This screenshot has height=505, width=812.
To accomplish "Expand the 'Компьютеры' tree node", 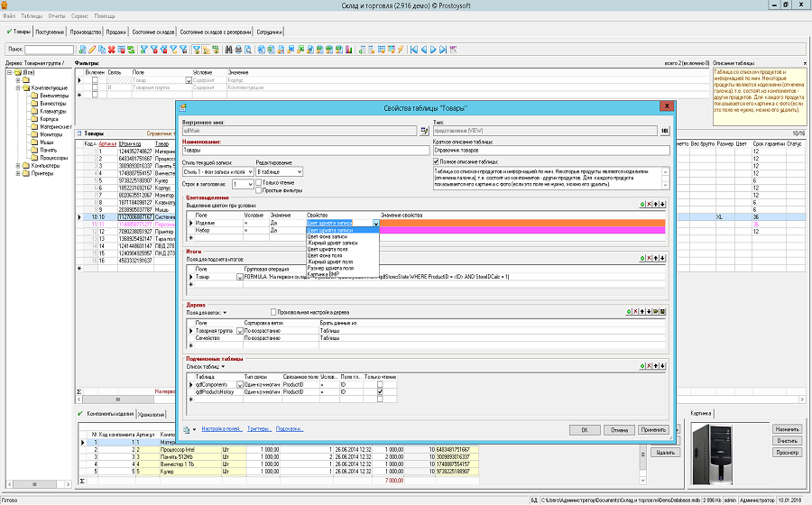I will pyautogui.click(x=17, y=166).
